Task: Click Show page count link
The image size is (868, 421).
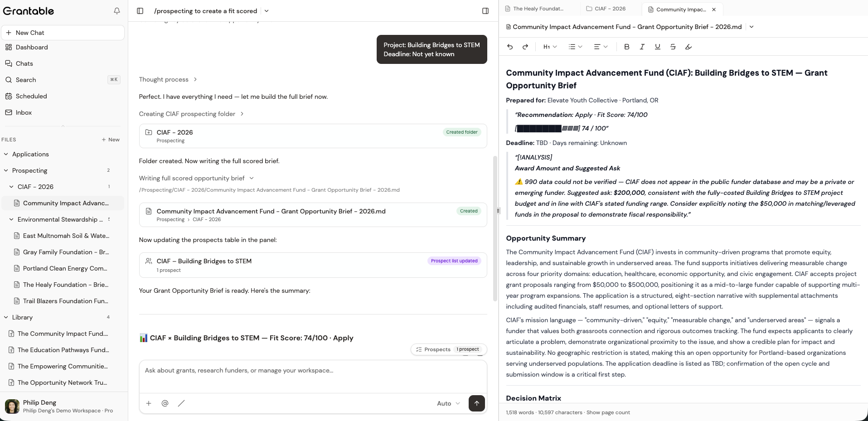Action: click(x=608, y=412)
